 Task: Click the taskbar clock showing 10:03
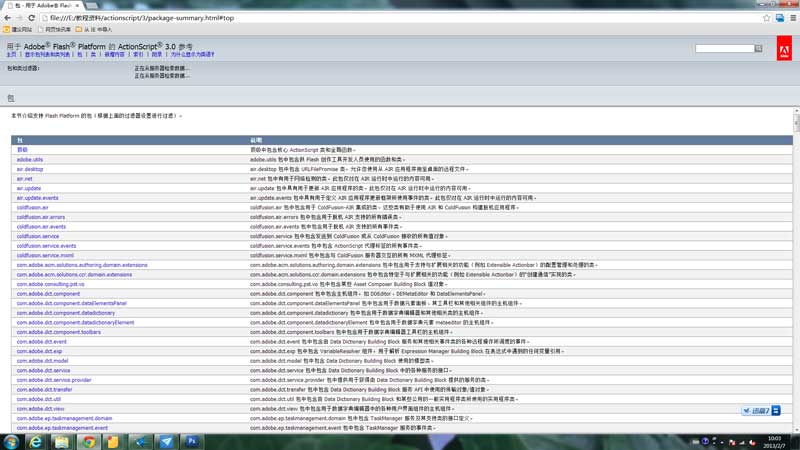(774, 442)
